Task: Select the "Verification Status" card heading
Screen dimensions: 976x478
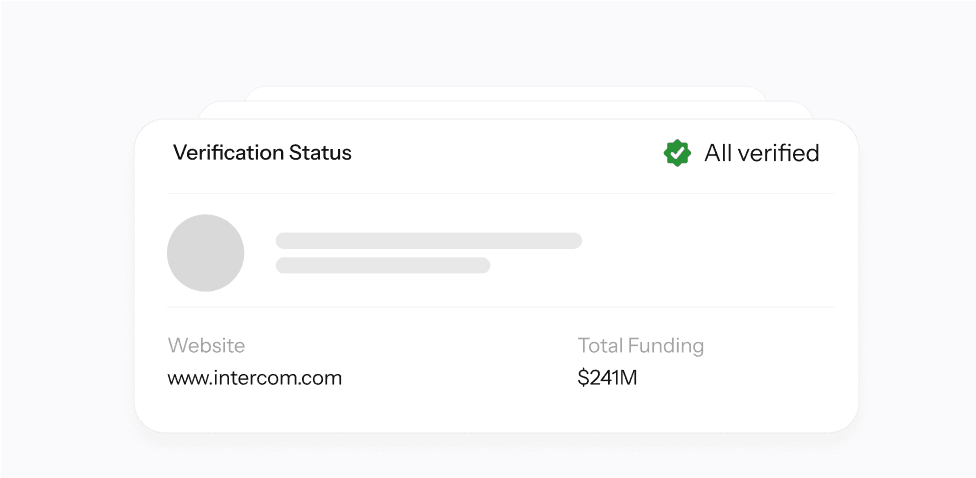Action: click(x=262, y=152)
